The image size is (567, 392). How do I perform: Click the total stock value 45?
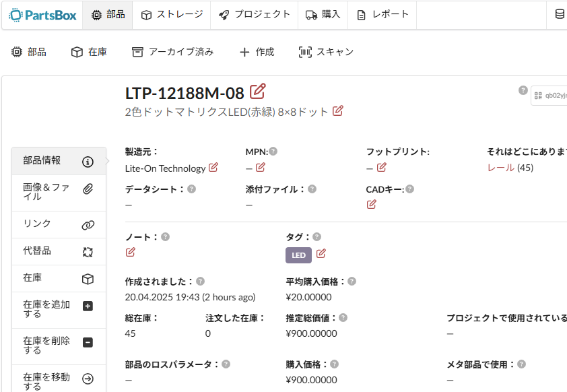130,333
